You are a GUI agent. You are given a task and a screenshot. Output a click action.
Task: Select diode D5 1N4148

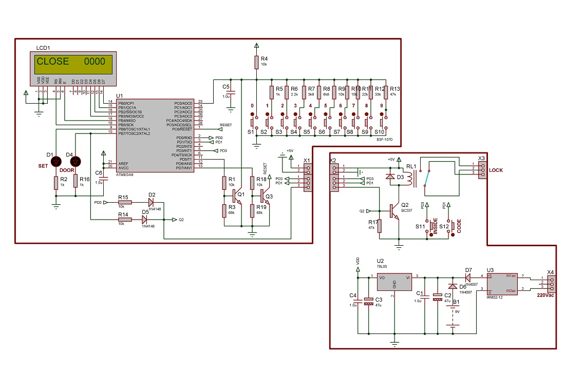(145, 220)
